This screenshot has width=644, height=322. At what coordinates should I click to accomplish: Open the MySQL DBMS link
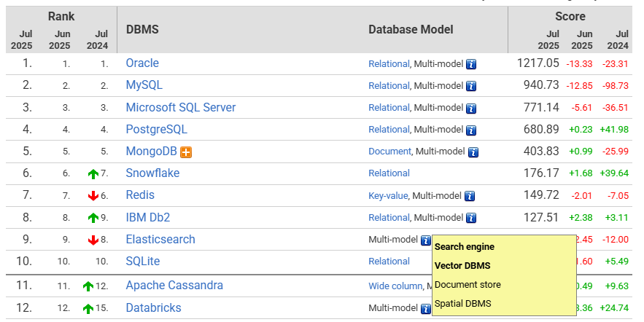(144, 85)
